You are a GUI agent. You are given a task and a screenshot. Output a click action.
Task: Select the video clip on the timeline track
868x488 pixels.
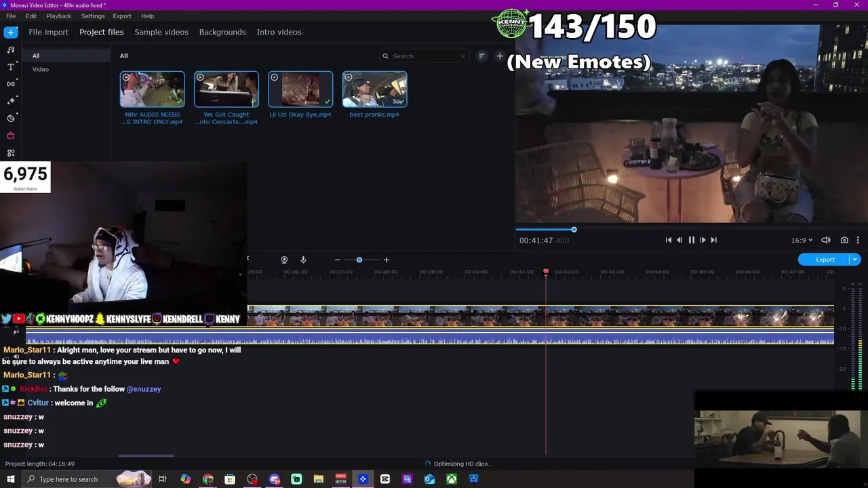[540, 316]
